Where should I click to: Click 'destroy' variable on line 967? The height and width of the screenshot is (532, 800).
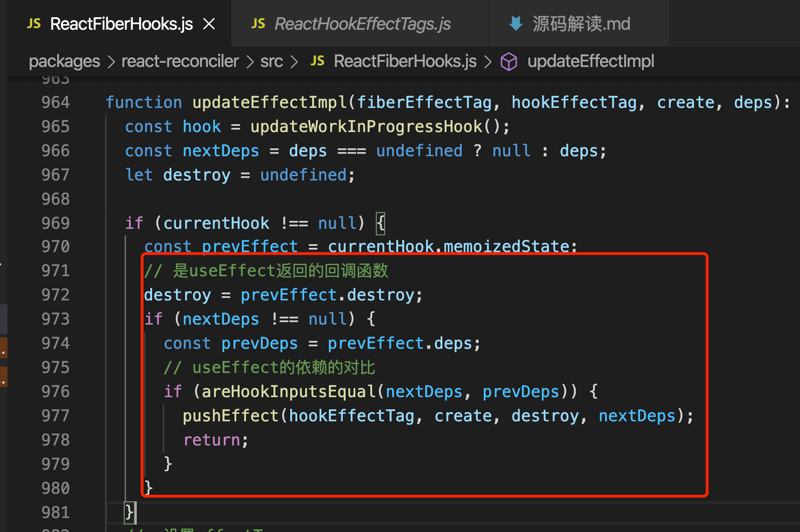coord(197,175)
